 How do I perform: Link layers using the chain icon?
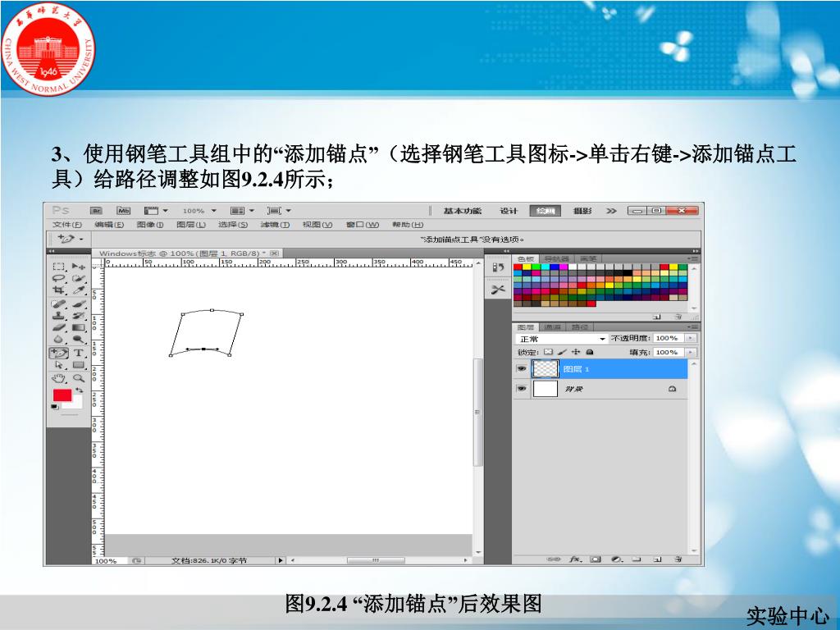coord(554,559)
